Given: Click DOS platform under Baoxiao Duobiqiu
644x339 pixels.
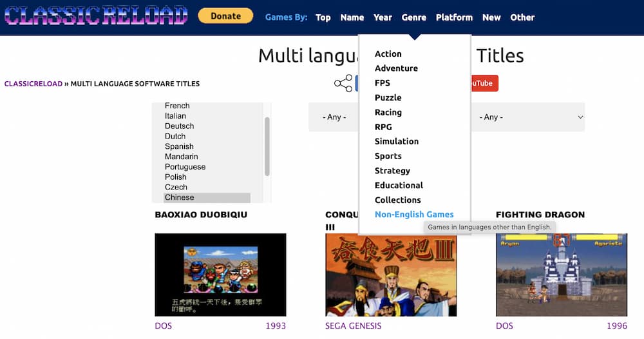Looking at the screenshot, I should [x=164, y=326].
